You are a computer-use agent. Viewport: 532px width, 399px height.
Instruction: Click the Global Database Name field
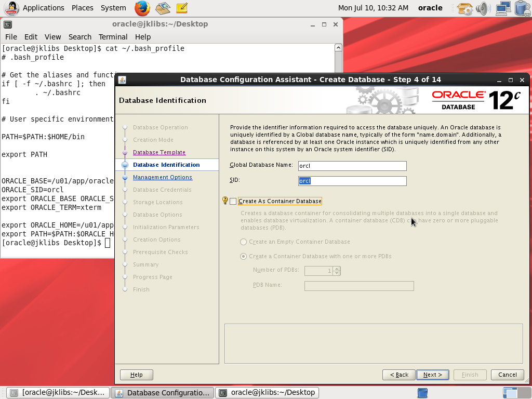[x=352, y=166]
